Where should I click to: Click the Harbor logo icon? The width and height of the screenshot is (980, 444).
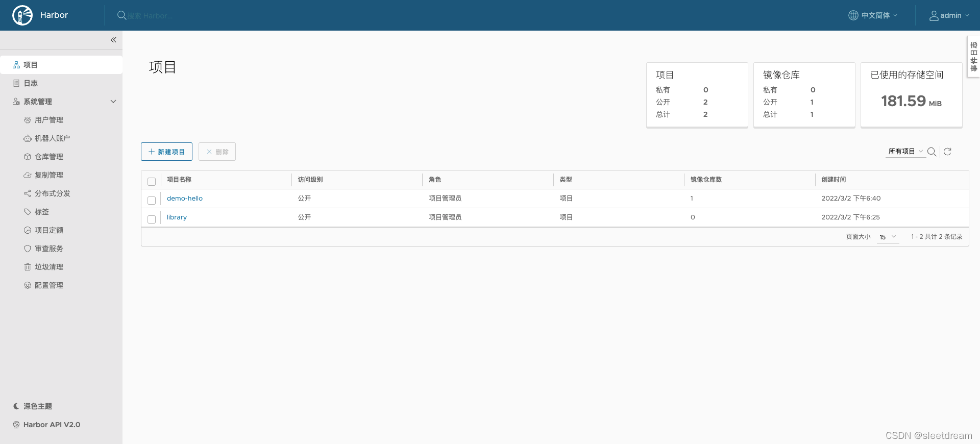coord(22,15)
